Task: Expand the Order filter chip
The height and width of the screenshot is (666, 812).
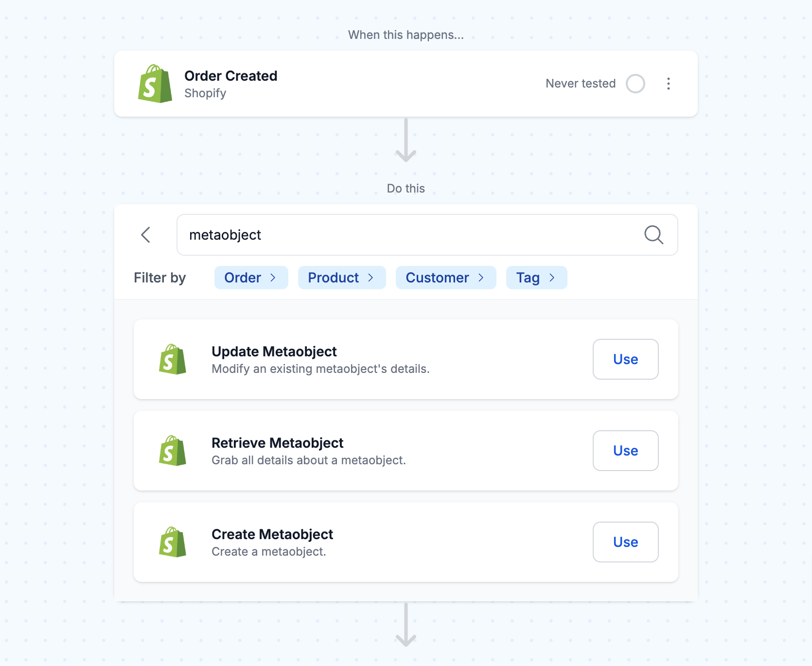Action: (251, 278)
